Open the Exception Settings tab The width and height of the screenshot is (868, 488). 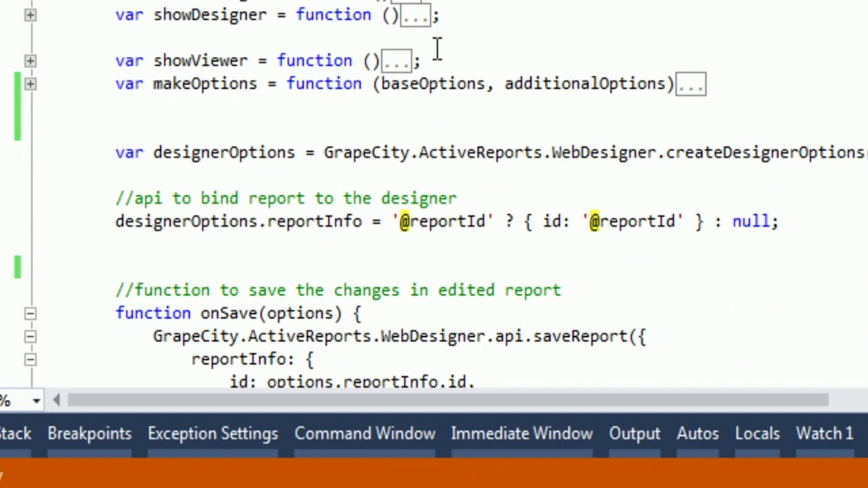pyautogui.click(x=213, y=433)
